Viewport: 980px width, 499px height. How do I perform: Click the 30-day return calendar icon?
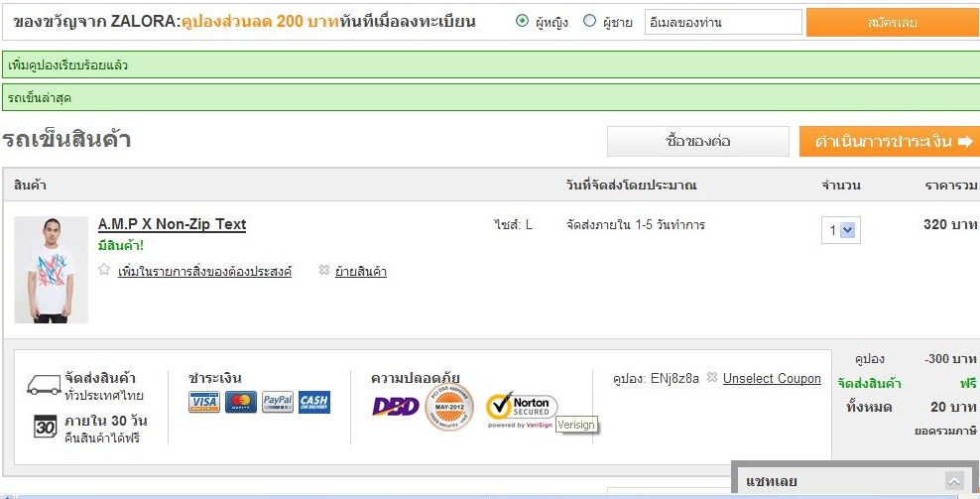coord(45,427)
